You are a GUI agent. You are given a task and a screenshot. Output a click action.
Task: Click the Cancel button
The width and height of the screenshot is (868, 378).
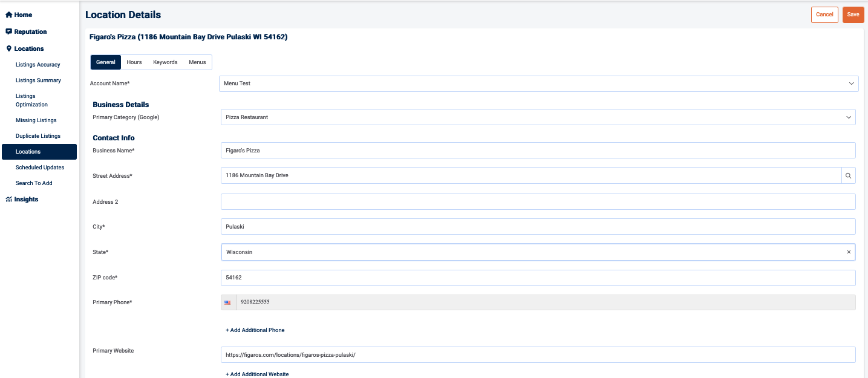click(x=824, y=15)
